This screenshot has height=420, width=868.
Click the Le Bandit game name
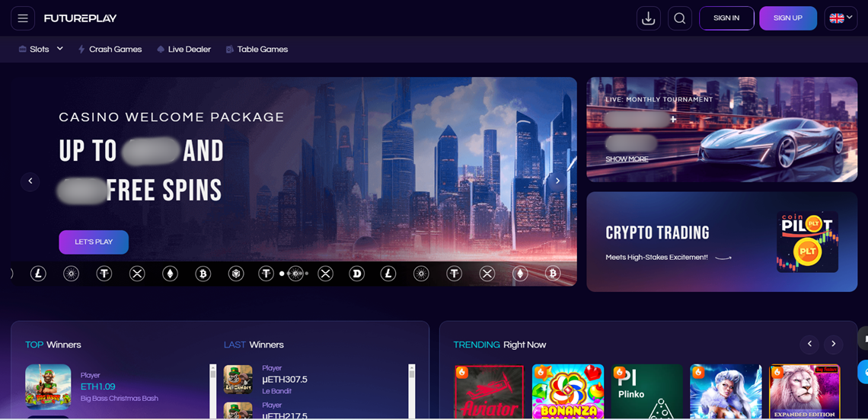point(277,391)
